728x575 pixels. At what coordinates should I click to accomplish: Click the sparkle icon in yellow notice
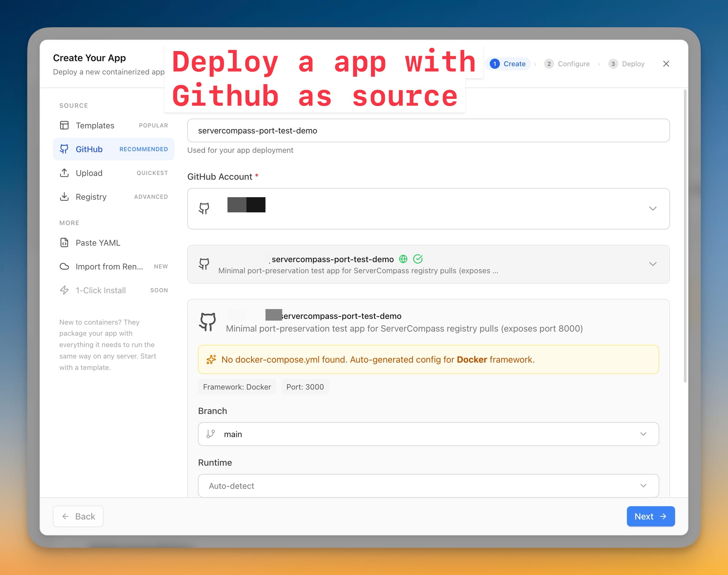(211, 359)
